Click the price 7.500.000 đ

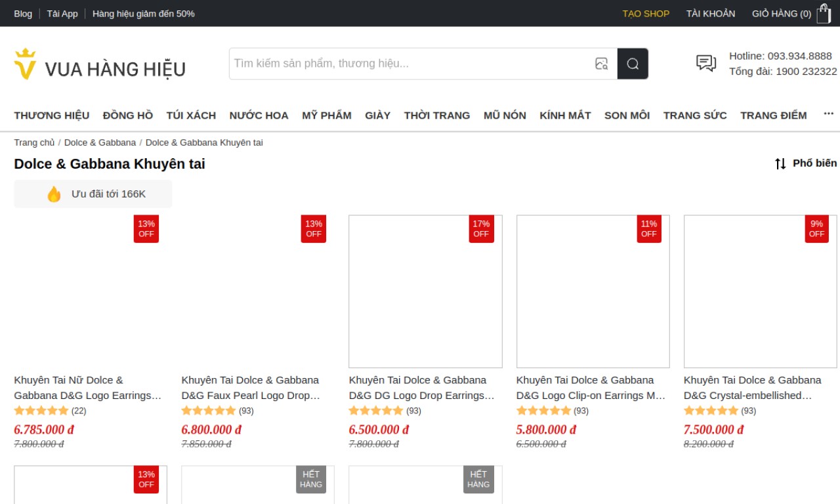click(714, 430)
